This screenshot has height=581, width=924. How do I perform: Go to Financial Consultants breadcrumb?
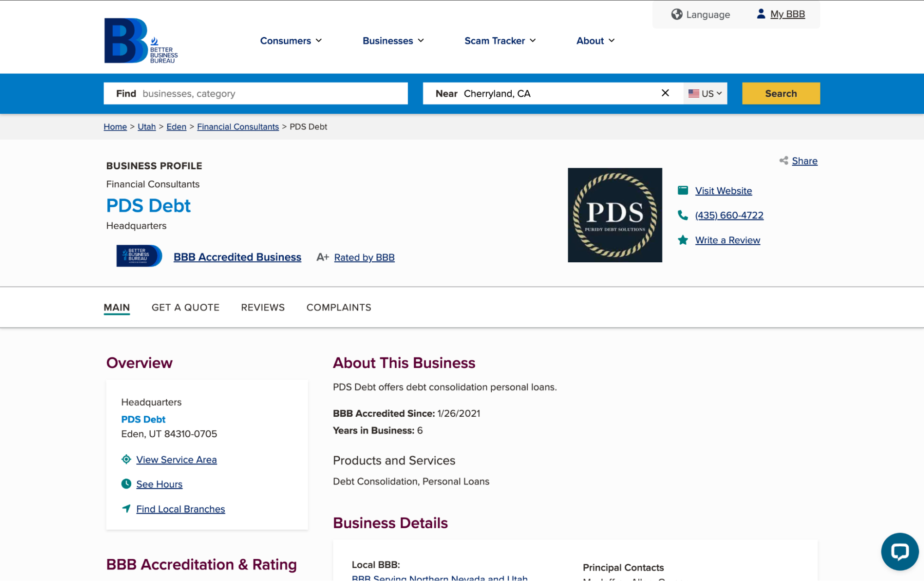tap(238, 127)
